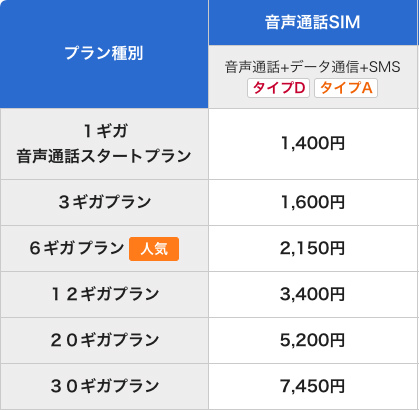Select the 30ギガプラン row label
The width and height of the screenshot is (419, 410).
point(105,386)
